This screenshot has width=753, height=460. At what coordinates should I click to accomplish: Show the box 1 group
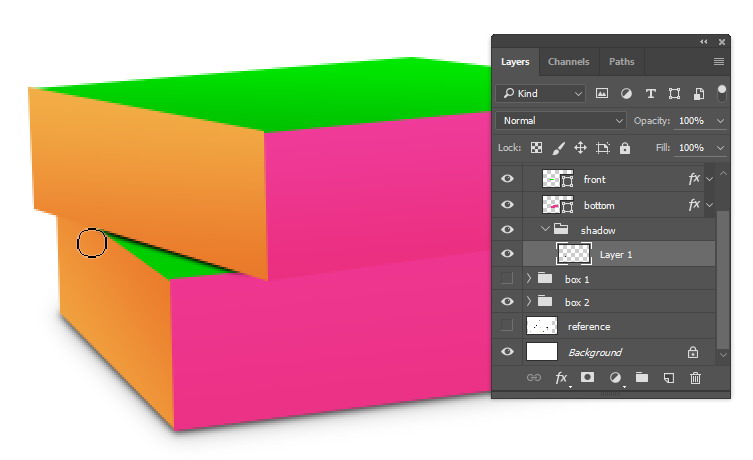(507, 279)
